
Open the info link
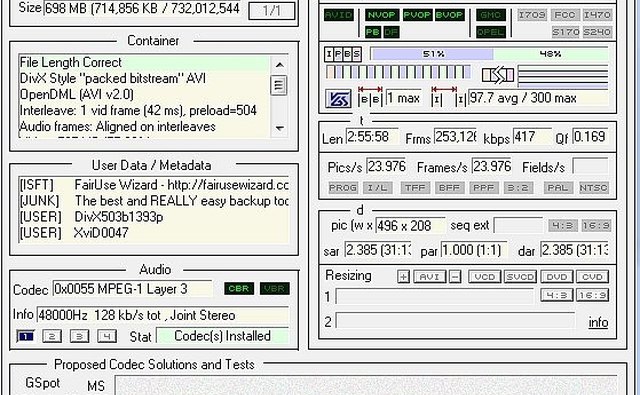598,322
